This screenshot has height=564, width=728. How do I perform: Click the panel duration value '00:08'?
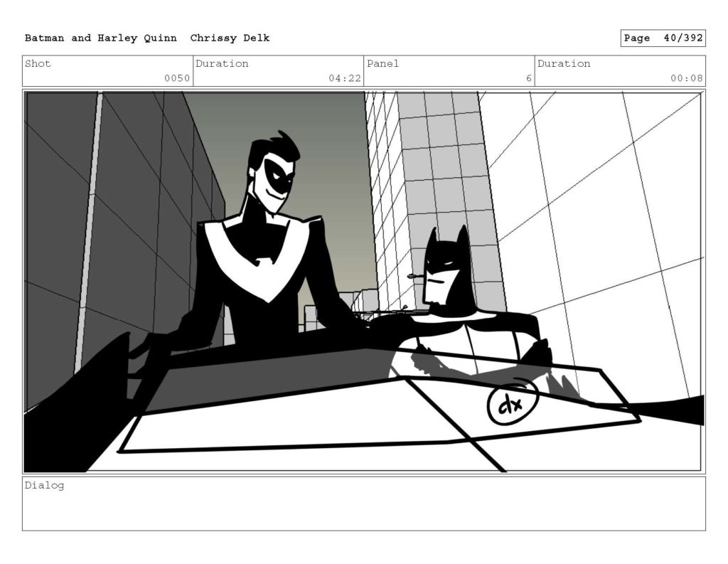tap(686, 78)
